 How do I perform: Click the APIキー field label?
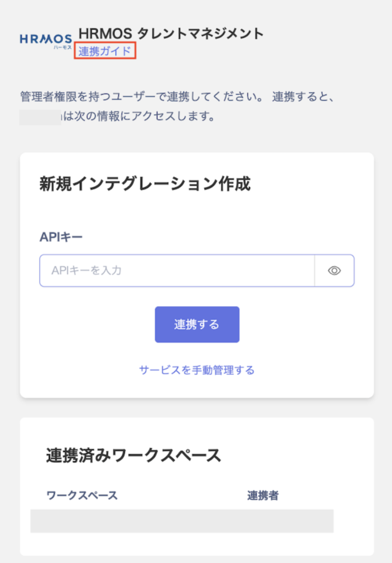pyautogui.click(x=61, y=237)
